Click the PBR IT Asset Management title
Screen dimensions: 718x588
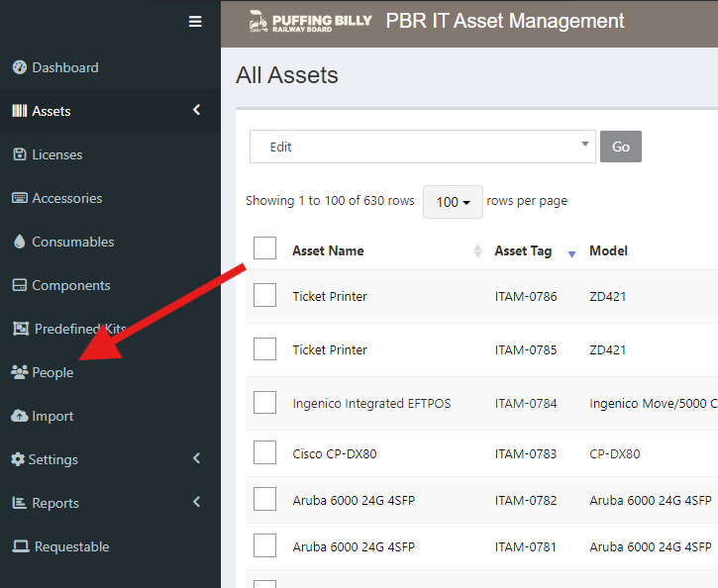click(505, 21)
